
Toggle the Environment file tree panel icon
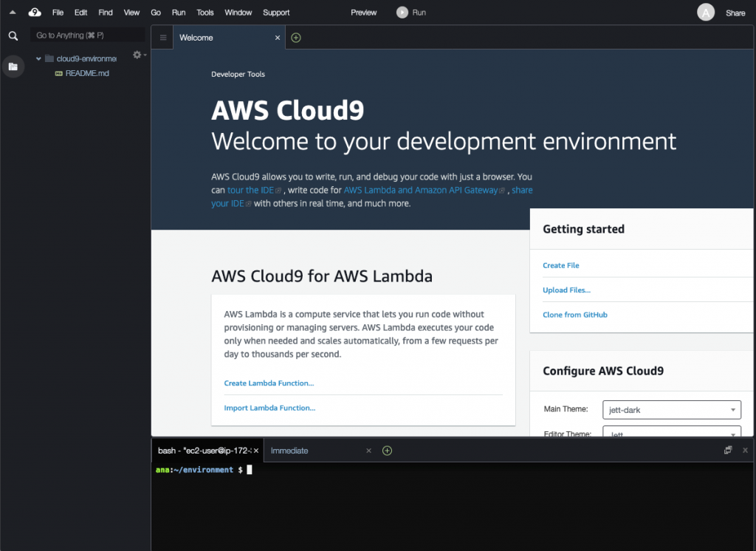[x=13, y=66]
